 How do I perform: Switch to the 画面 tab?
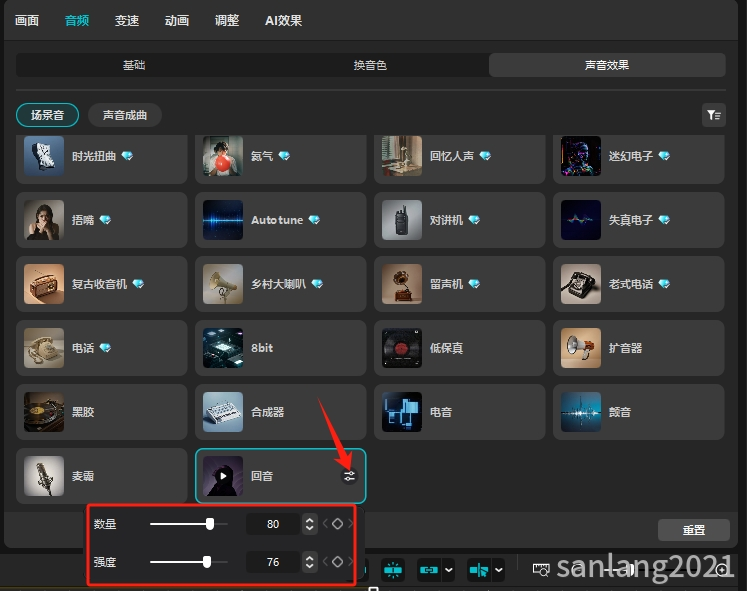[x=27, y=20]
